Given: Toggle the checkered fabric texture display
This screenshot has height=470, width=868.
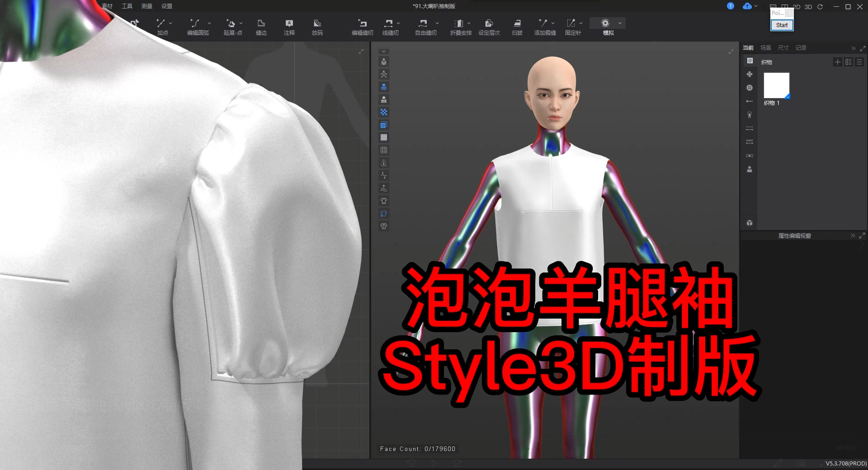Looking at the screenshot, I should pos(384,112).
